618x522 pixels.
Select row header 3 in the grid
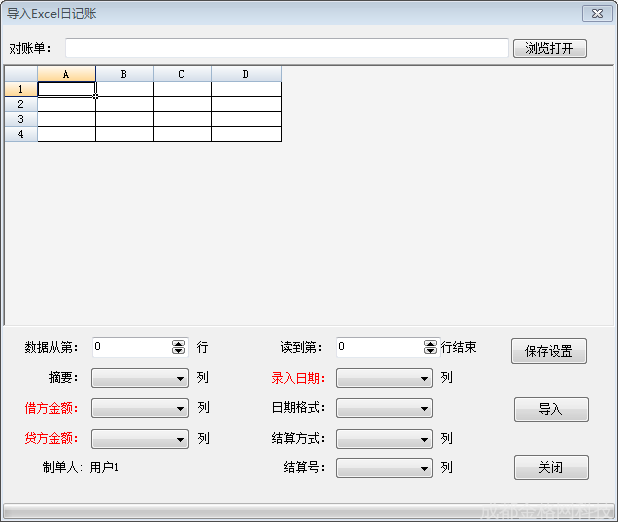20,119
